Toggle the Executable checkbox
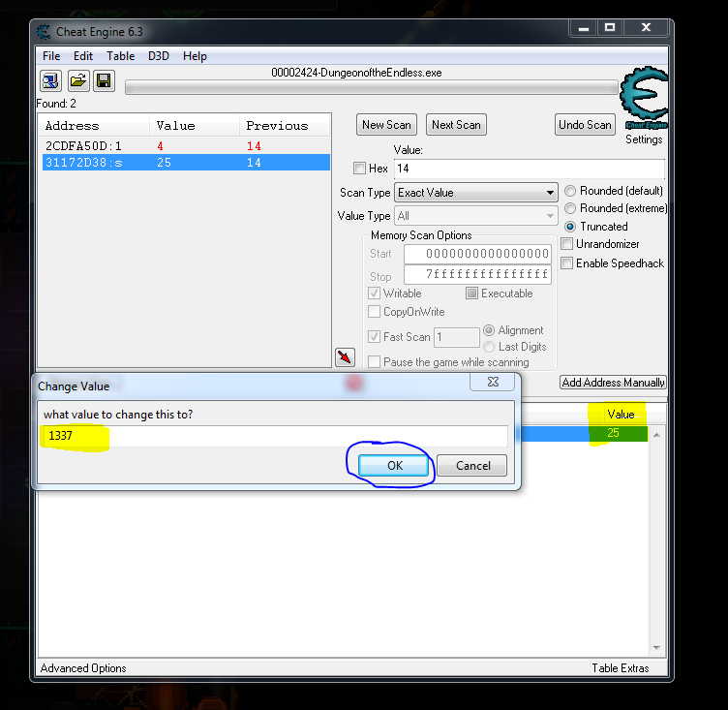Viewport: 728px width, 710px height. [x=471, y=293]
